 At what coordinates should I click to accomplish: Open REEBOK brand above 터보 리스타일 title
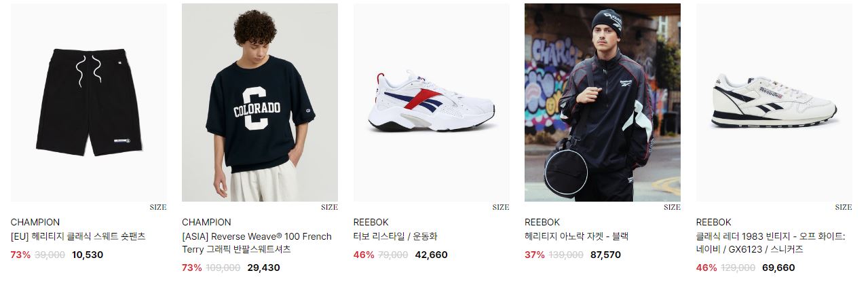click(371, 222)
